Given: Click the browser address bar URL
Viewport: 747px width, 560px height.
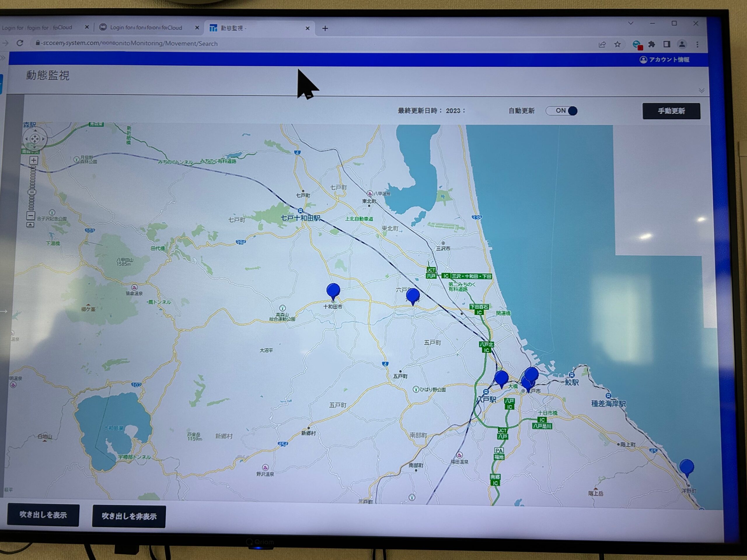Looking at the screenshot, I should (x=130, y=43).
